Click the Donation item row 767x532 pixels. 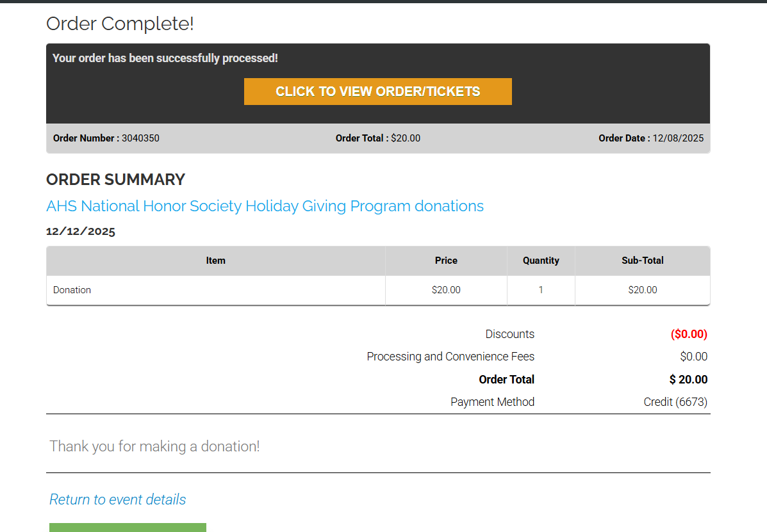click(x=72, y=290)
